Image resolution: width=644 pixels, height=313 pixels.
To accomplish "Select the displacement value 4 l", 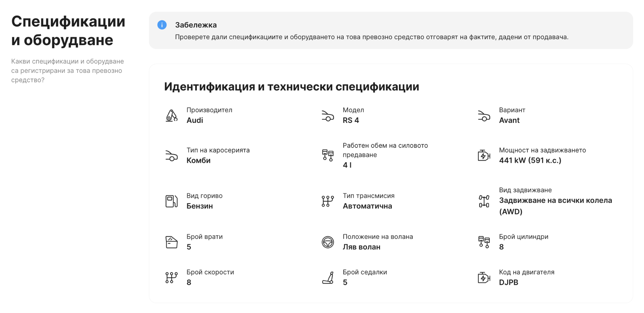I will 347,165.
